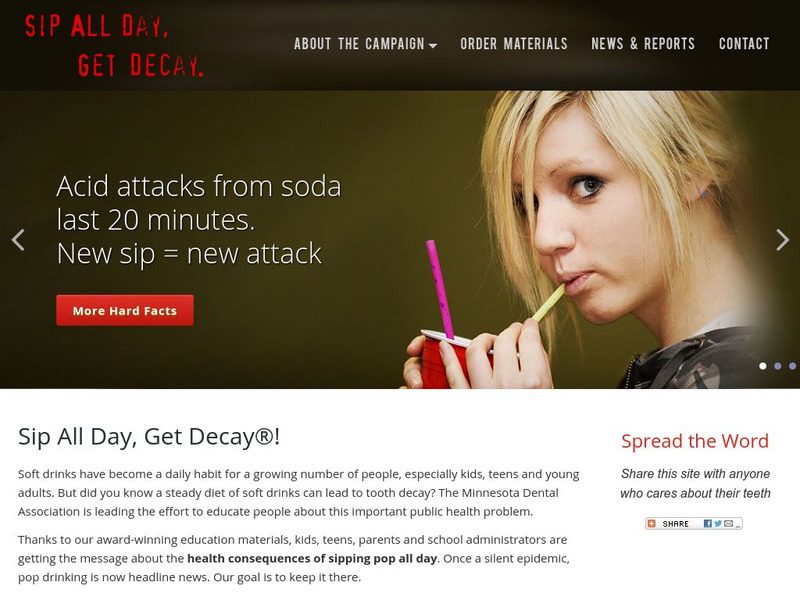Click the orange plus AddThis icon
800x600 pixels.
point(652,523)
